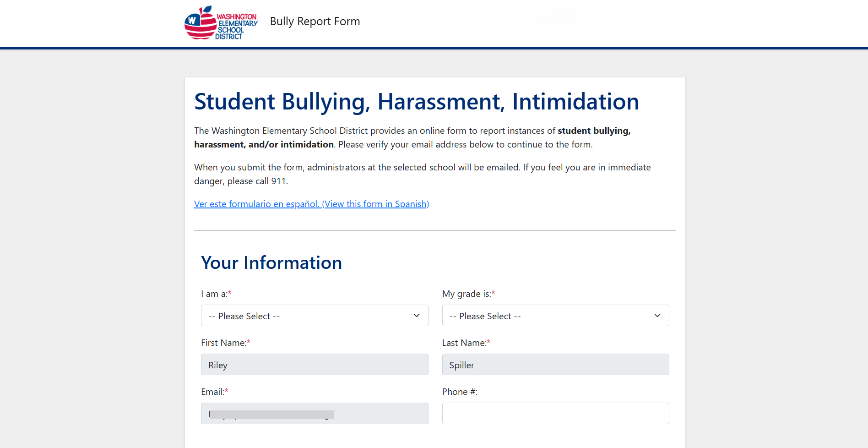The height and width of the screenshot is (448, 868).
Task: Click the 'Student Bullying, Harassment, Intimidation' title
Action: (416, 102)
